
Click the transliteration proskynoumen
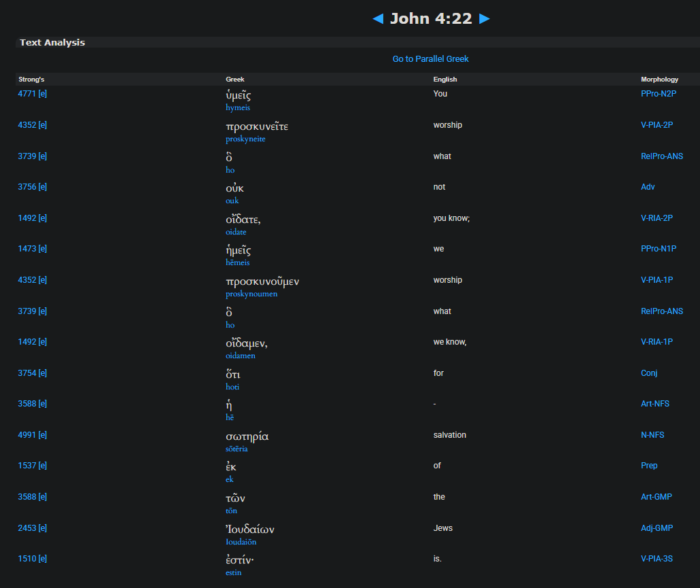click(x=251, y=294)
